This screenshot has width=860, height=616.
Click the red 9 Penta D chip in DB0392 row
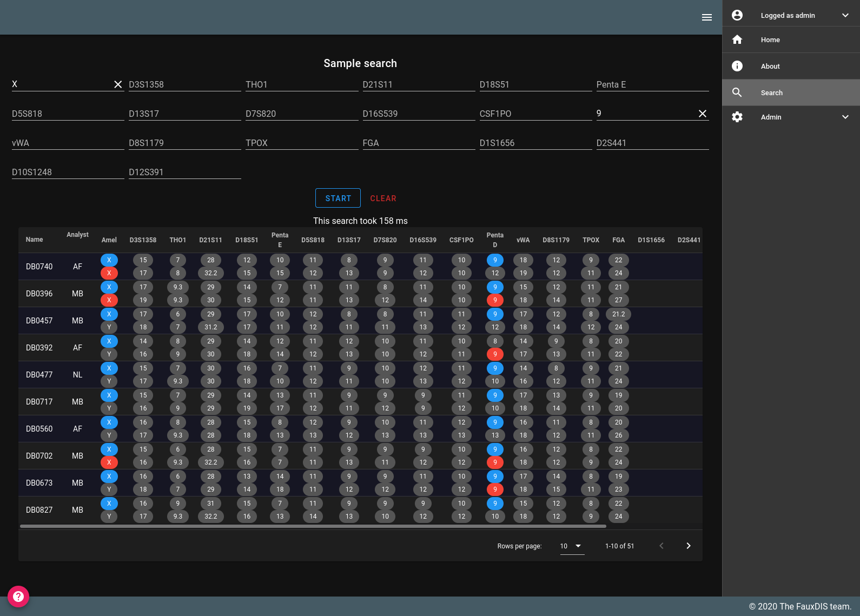495,354
